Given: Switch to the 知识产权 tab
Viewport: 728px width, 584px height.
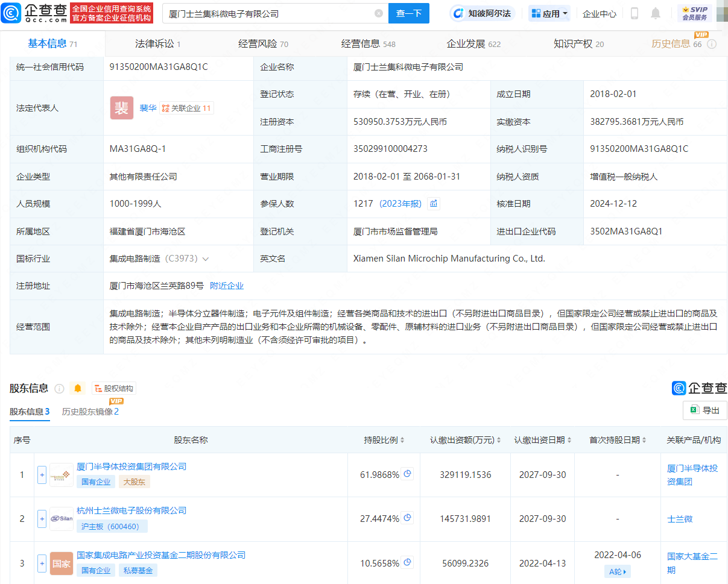Looking at the screenshot, I should point(579,43).
